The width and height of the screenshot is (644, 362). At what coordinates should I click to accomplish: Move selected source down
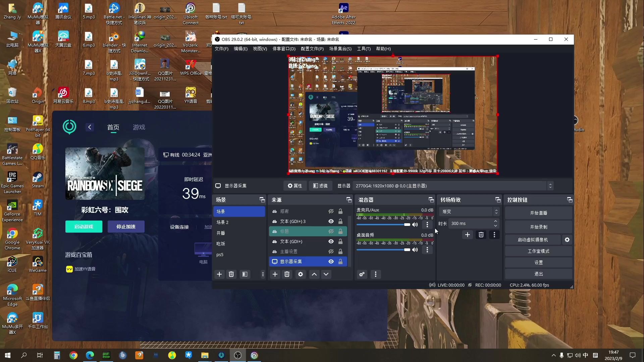click(x=326, y=274)
